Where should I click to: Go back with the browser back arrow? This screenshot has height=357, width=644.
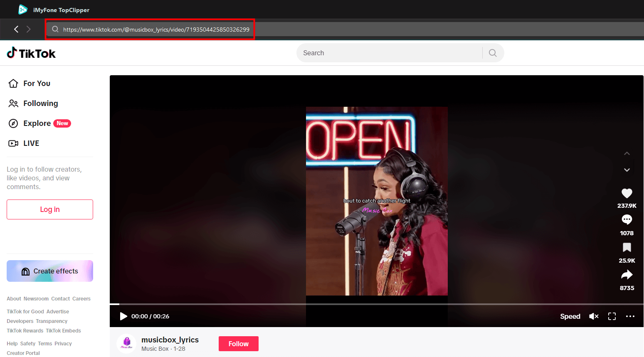click(x=16, y=29)
